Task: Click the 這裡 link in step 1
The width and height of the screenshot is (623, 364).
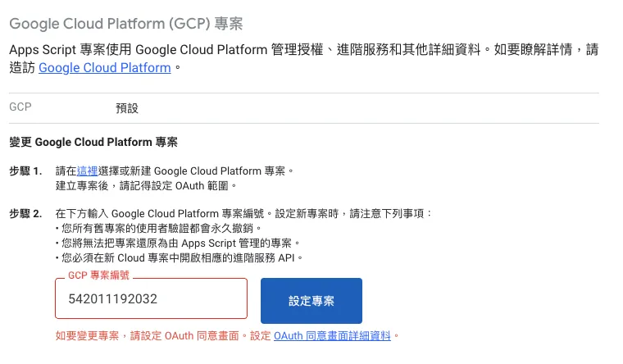Action: click(x=87, y=171)
